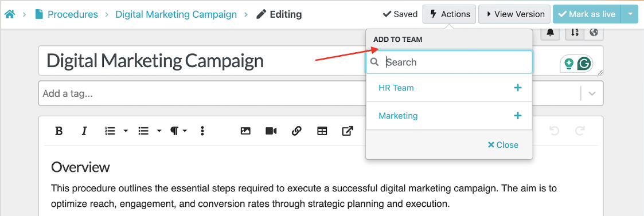This screenshot has width=644, height=216.
Task: Click the globe visibility icon
Action: (594, 33)
